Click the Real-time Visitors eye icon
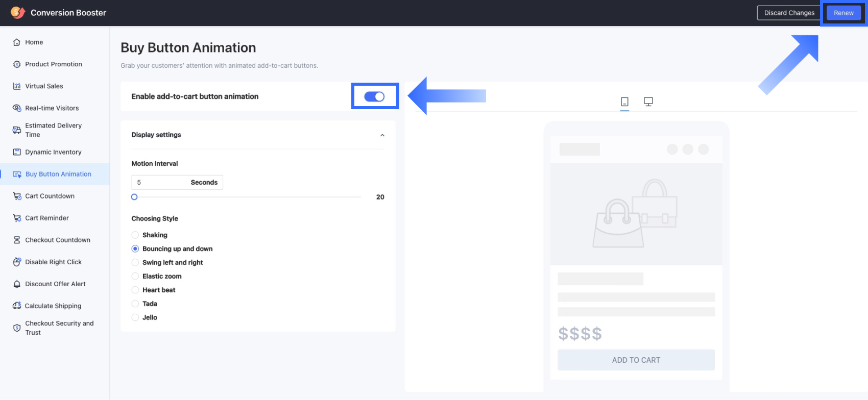 point(17,108)
